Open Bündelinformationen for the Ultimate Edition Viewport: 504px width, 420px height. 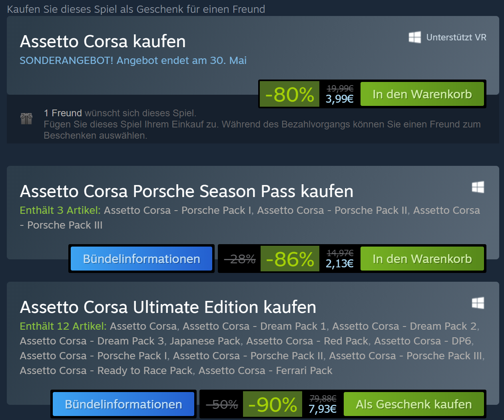pos(124,404)
